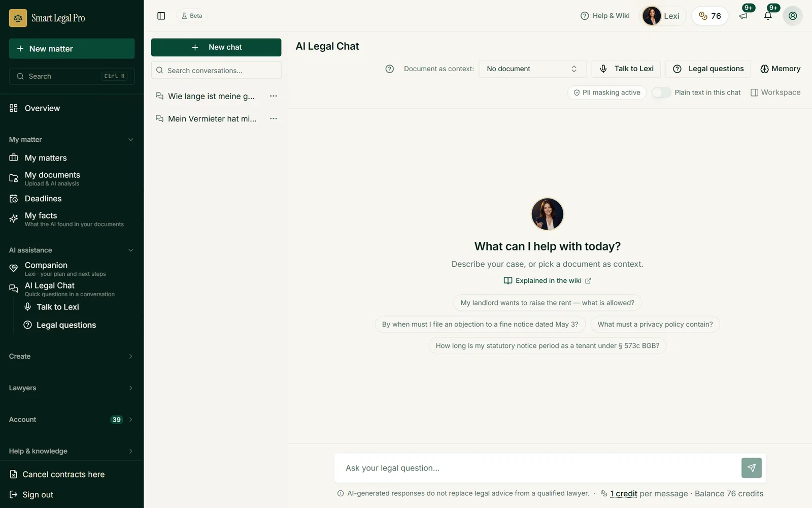
Task: Click the Legal questions toolbar button
Action: point(708,69)
